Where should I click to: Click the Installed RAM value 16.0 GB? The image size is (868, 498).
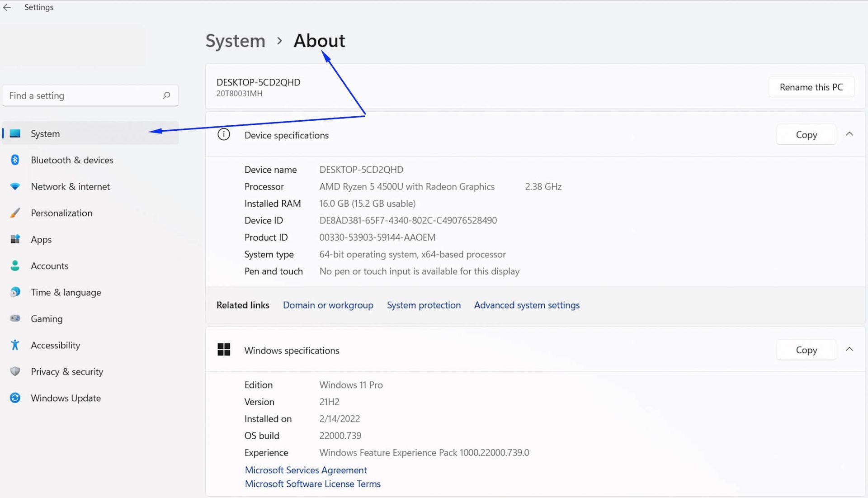[367, 204]
